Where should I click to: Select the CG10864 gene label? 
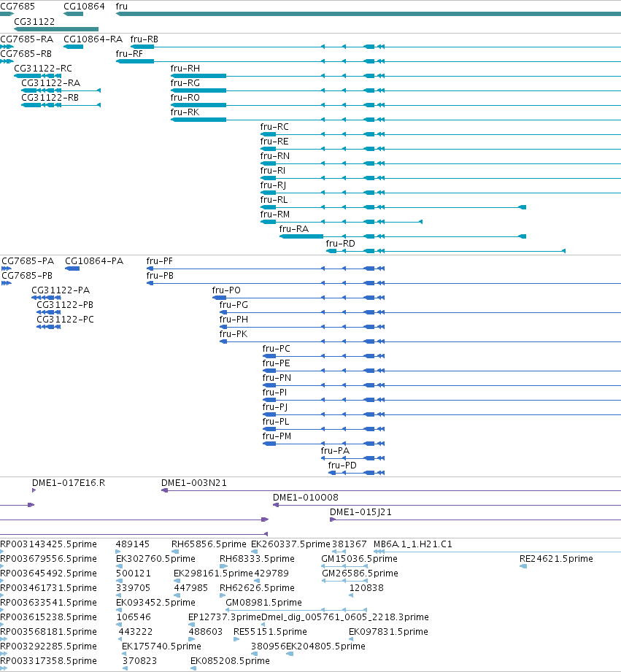(84, 7)
